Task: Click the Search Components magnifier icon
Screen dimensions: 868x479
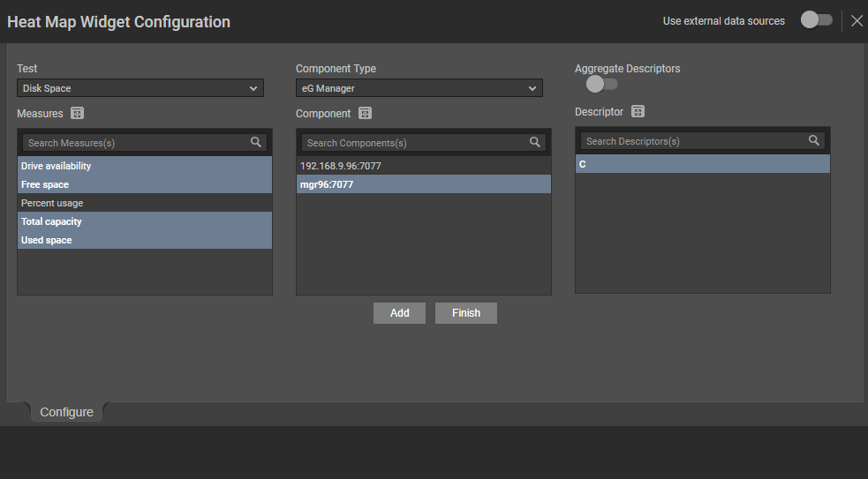Action: 535,142
